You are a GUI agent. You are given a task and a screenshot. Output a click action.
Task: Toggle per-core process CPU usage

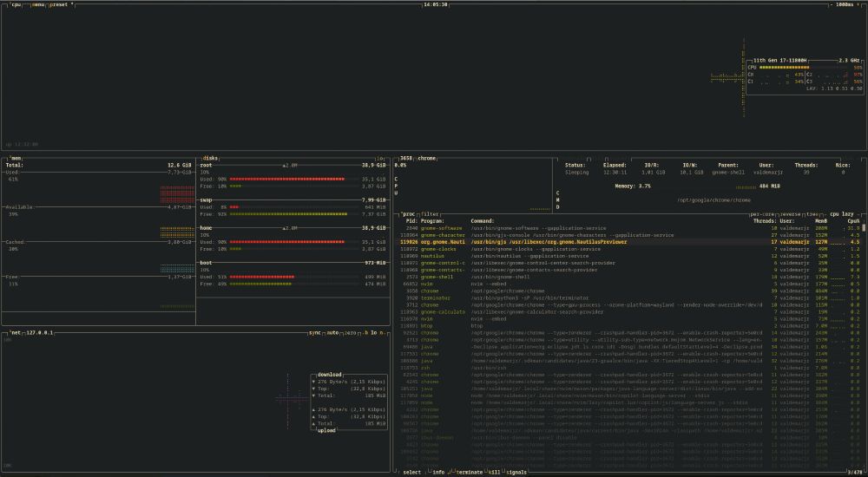[763, 213]
